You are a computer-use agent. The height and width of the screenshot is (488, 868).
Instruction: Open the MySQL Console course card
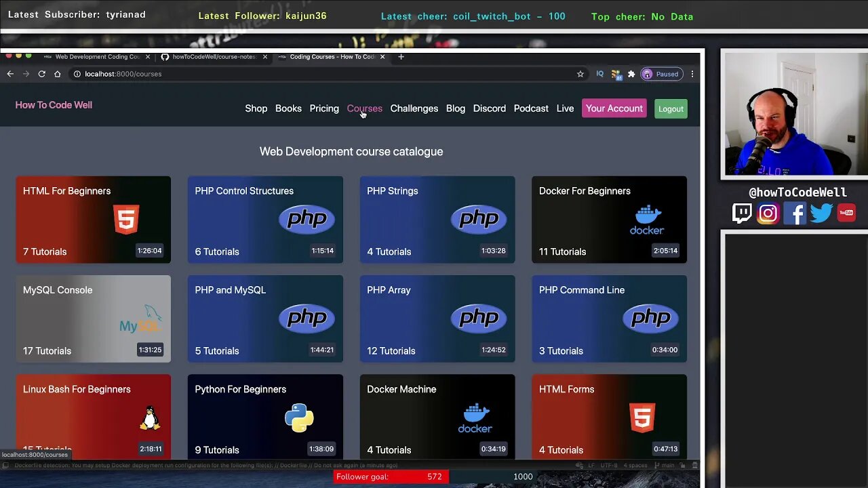94,319
